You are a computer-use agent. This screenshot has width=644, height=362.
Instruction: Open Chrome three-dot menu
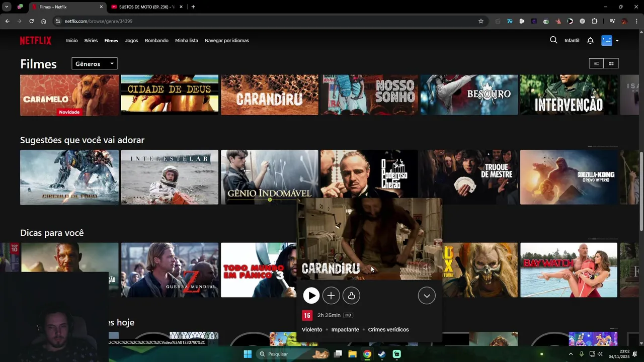[x=636, y=21]
